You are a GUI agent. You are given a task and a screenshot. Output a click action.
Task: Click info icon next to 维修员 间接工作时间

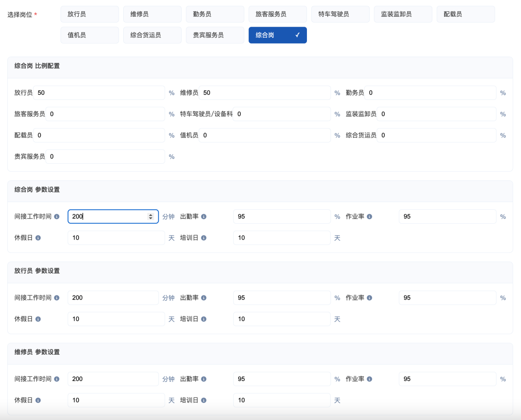(x=57, y=379)
